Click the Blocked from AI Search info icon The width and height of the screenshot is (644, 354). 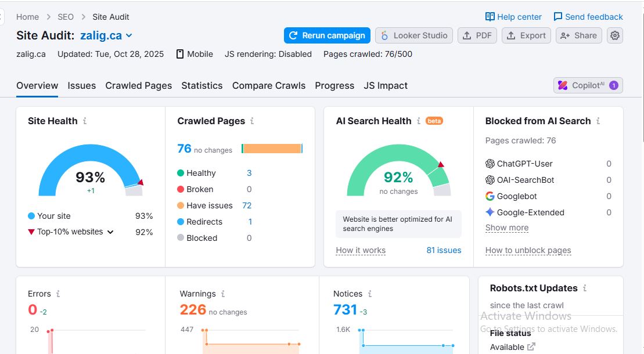point(598,121)
